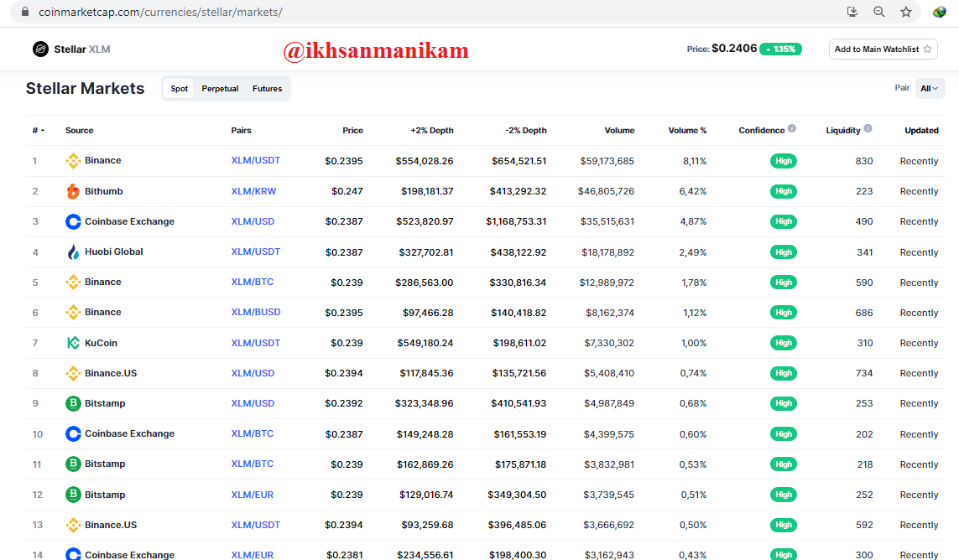
Task: Click the Binance logo in row 1
Action: (73, 161)
